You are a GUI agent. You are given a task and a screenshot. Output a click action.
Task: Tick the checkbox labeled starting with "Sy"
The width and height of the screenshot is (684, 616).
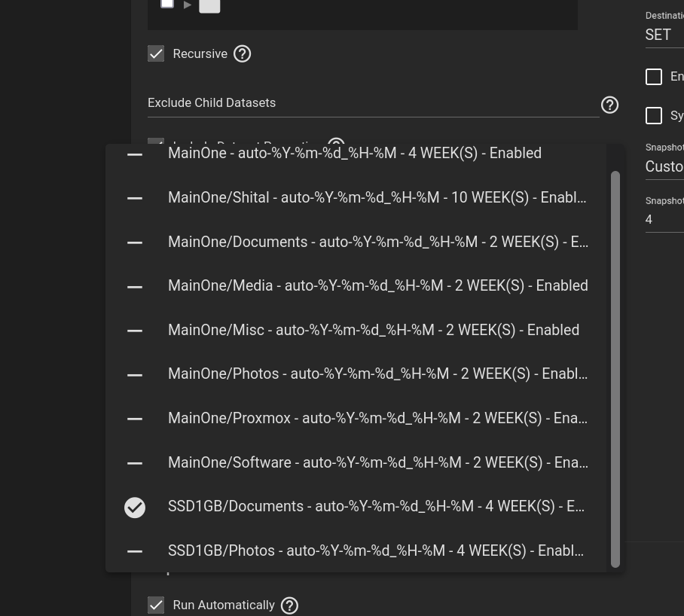(x=654, y=115)
